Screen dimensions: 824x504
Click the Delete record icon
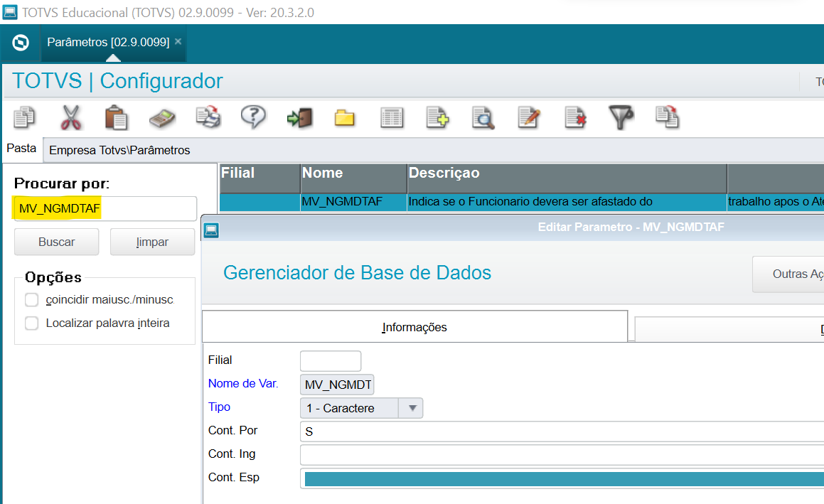tap(575, 117)
